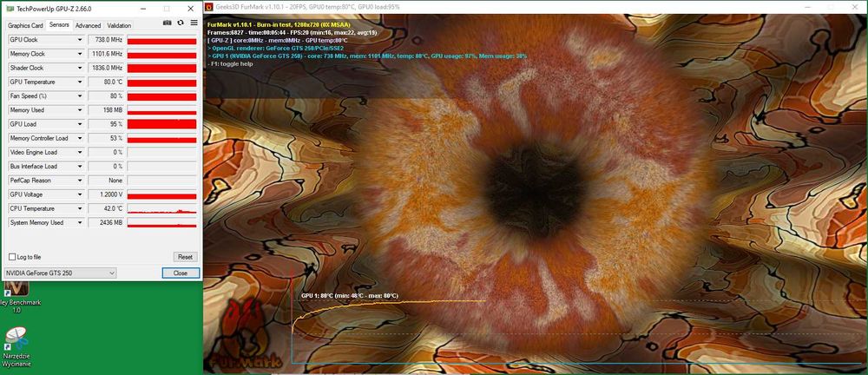The width and height of the screenshot is (868, 375).
Task: Switch to the Advanced tab
Action: (x=88, y=25)
